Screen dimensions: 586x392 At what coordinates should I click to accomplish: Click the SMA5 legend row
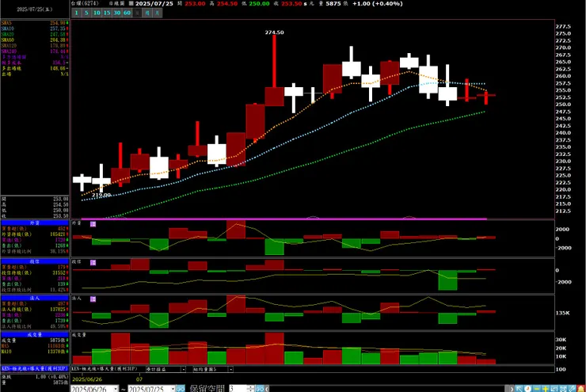pyautogui.click(x=34, y=23)
